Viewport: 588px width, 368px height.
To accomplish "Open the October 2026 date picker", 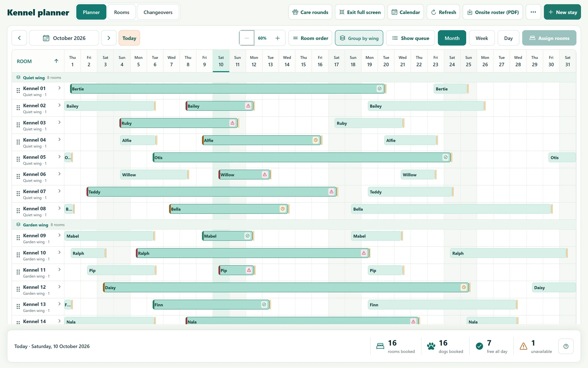I will click(64, 38).
